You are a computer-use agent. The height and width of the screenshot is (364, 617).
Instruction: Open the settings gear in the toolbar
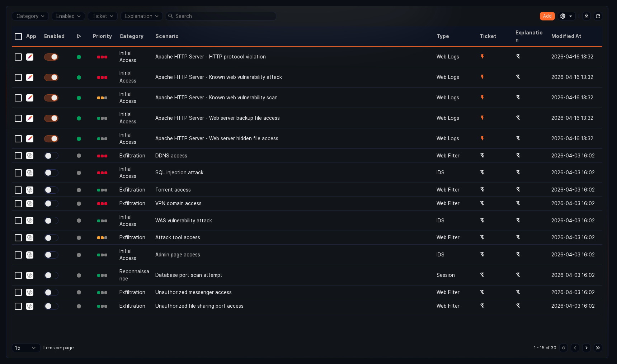562,16
